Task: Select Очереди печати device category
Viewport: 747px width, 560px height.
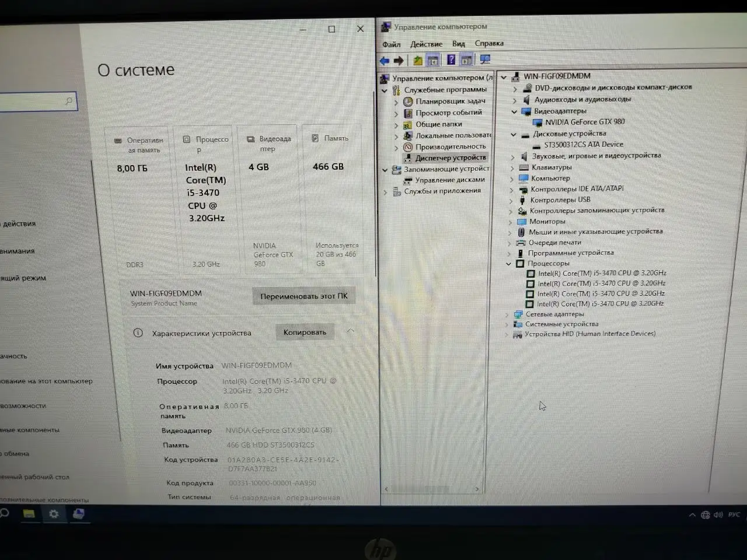Action: [554, 243]
